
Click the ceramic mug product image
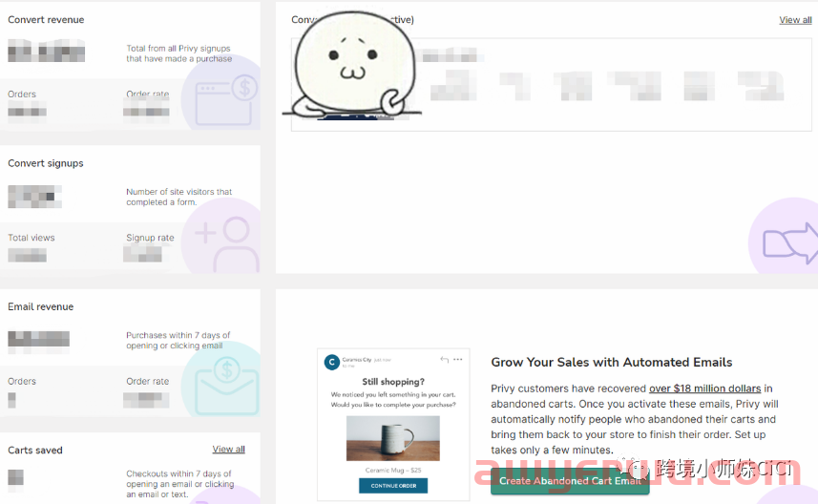click(393, 438)
